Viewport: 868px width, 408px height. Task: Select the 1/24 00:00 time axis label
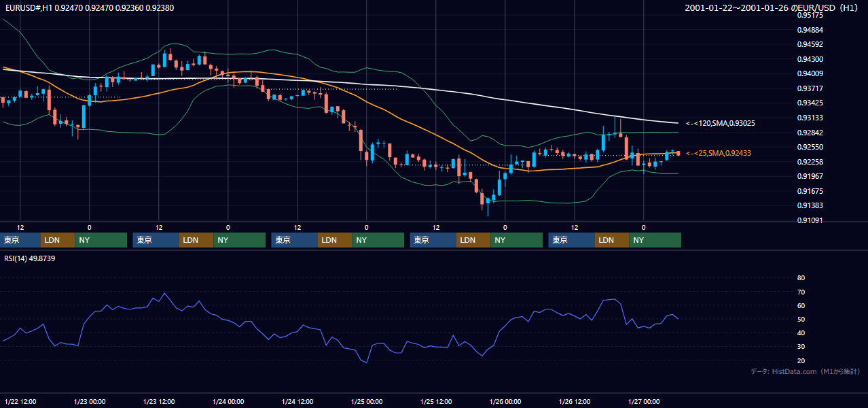point(228,401)
